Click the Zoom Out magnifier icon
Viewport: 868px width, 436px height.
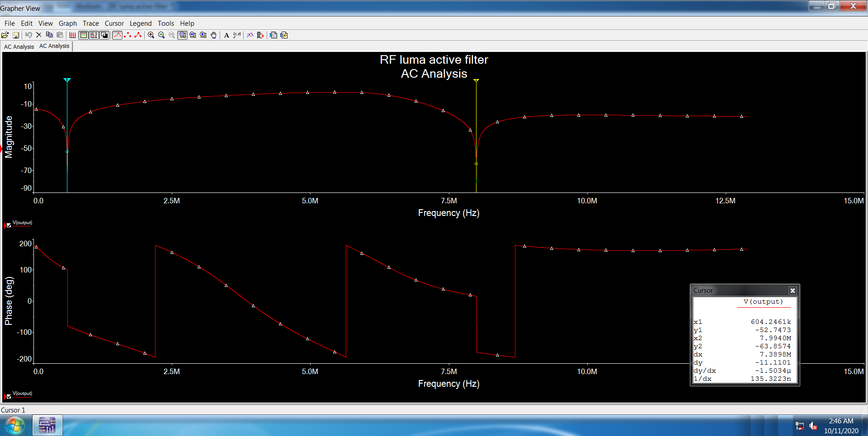pyautogui.click(x=161, y=35)
